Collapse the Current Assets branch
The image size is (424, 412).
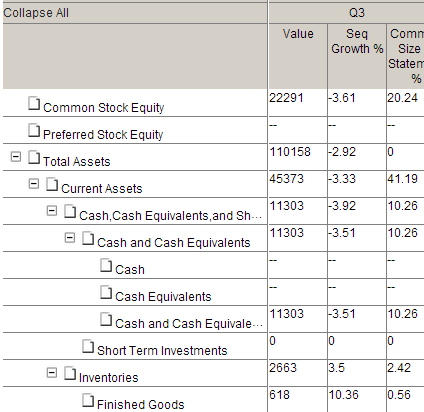click(x=34, y=184)
